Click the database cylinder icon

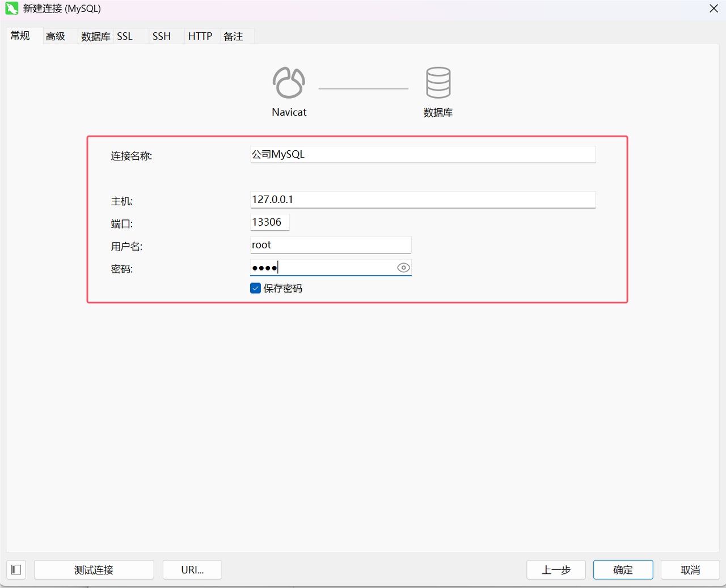[x=438, y=83]
